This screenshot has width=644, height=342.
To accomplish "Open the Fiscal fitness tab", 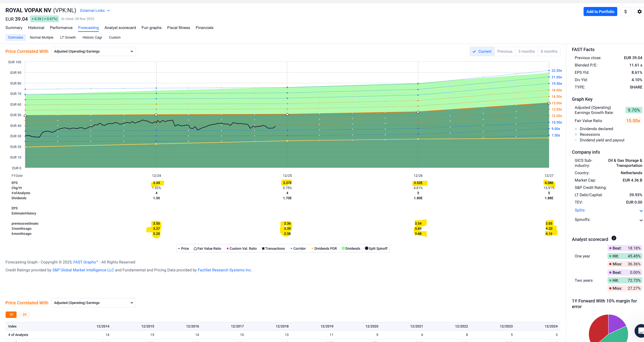I will pyautogui.click(x=178, y=27).
